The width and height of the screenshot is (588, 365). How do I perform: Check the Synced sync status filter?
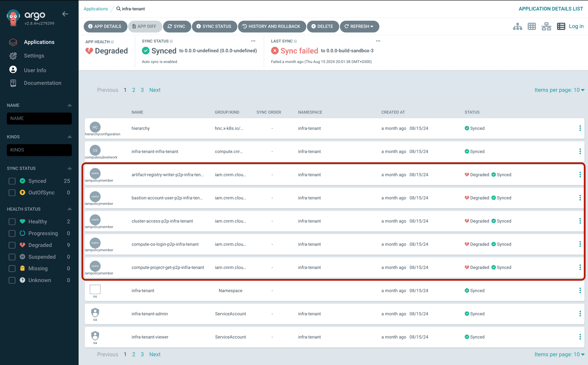point(12,181)
